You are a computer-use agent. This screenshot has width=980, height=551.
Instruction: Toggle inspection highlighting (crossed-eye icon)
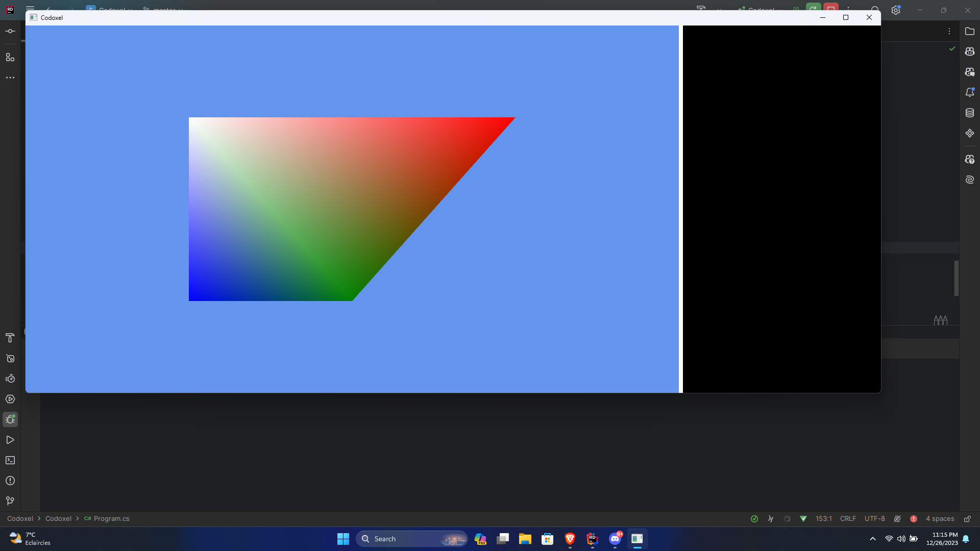coord(898,518)
